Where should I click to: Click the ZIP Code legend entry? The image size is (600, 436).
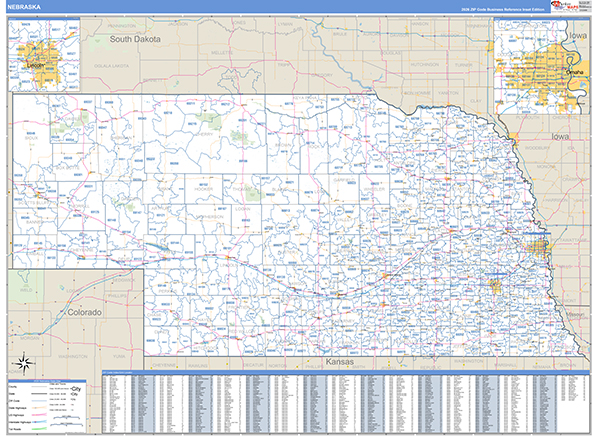click(15, 401)
